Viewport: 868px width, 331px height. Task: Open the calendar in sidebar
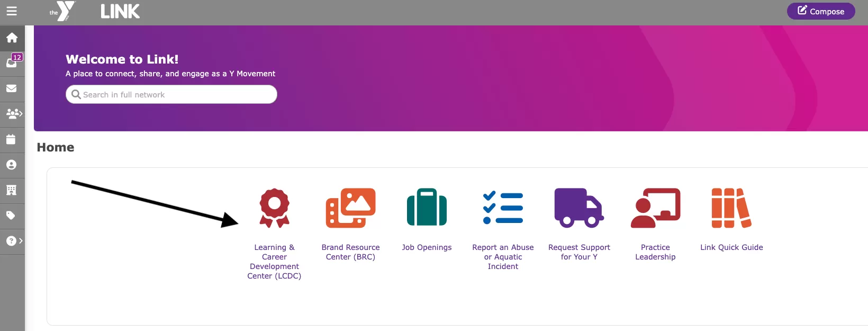coord(11,139)
